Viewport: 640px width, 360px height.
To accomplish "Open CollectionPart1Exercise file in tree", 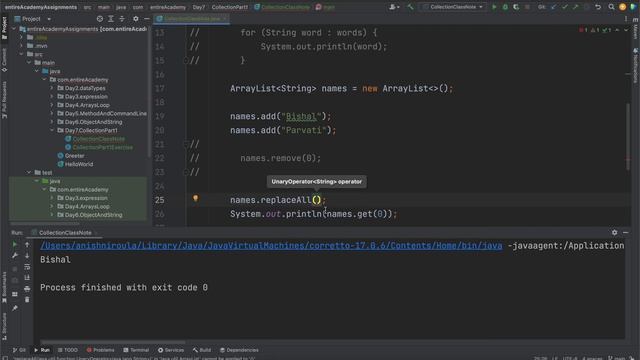I will pos(102,147).
